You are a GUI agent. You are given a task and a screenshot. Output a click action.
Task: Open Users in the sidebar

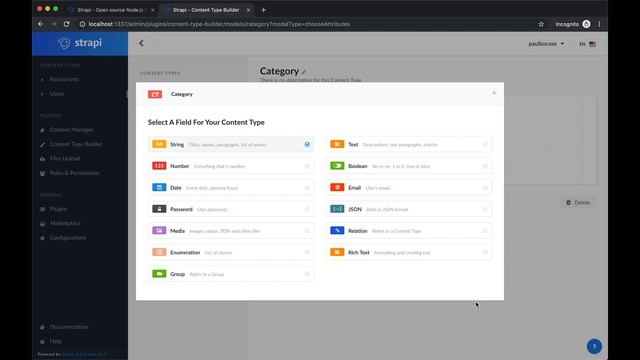(x=56, y=94)
